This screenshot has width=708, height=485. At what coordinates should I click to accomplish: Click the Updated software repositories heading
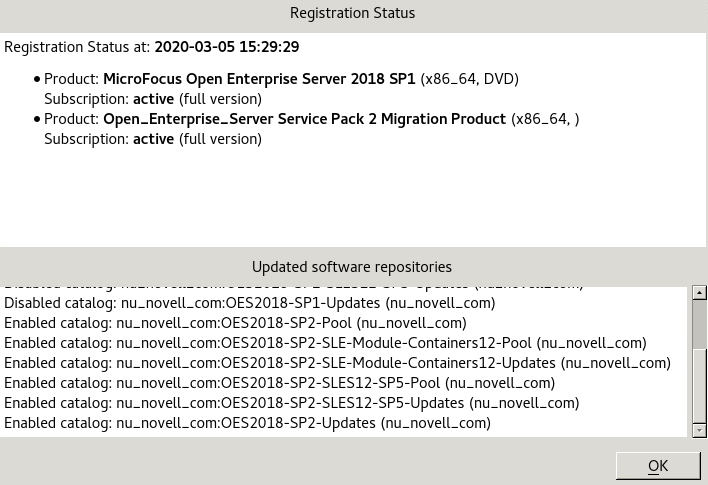[x=352, y=267]
